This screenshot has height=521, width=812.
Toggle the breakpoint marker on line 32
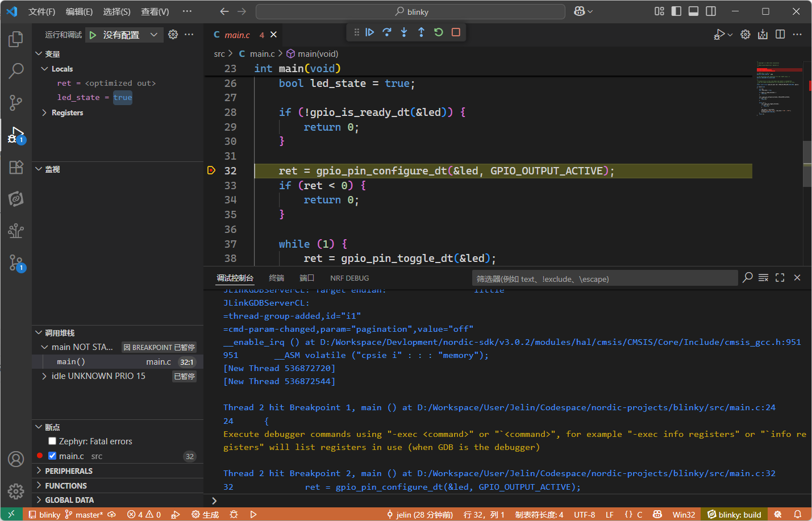click(211, 170)
